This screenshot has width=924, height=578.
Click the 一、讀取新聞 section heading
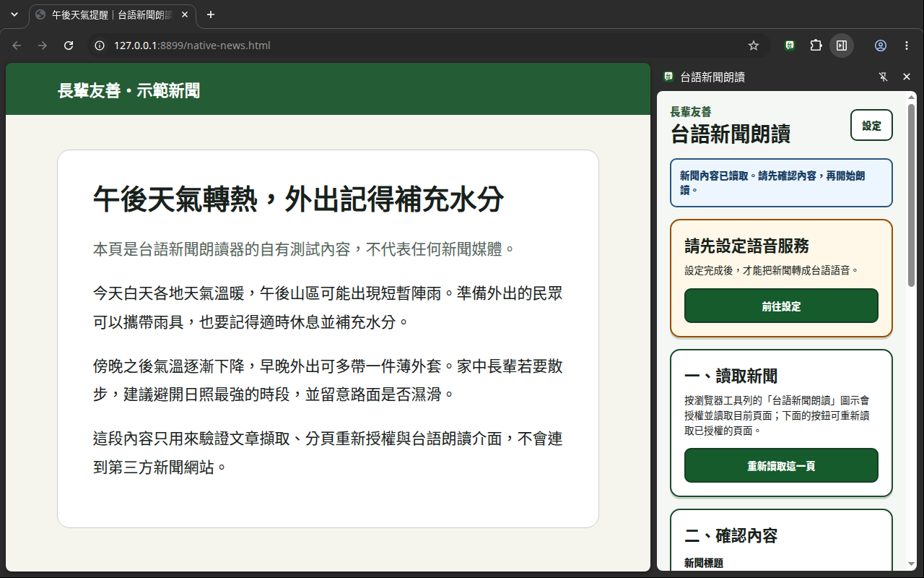click(x=731, y=376)
